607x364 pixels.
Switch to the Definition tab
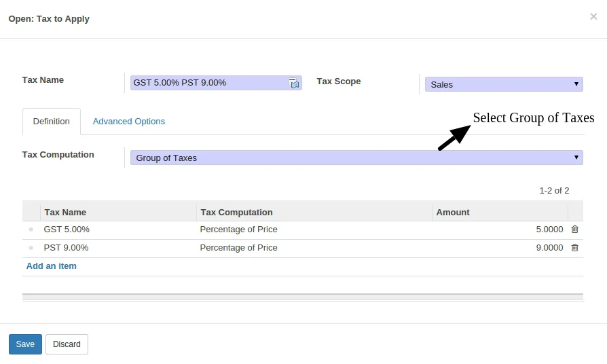coord(52,121)
